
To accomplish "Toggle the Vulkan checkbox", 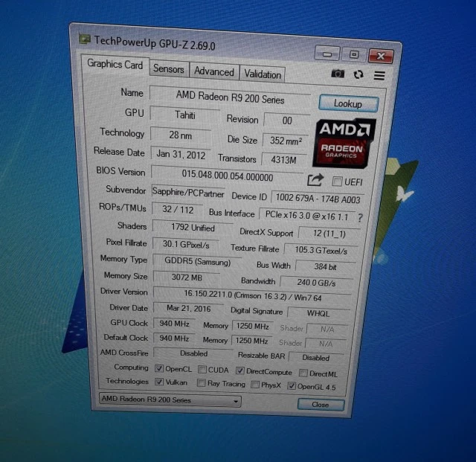I will pos(159,382).
